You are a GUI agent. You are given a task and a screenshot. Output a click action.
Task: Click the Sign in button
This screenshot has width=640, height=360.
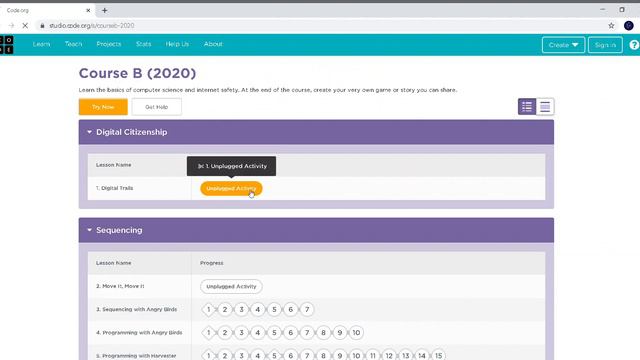point(605,45)
